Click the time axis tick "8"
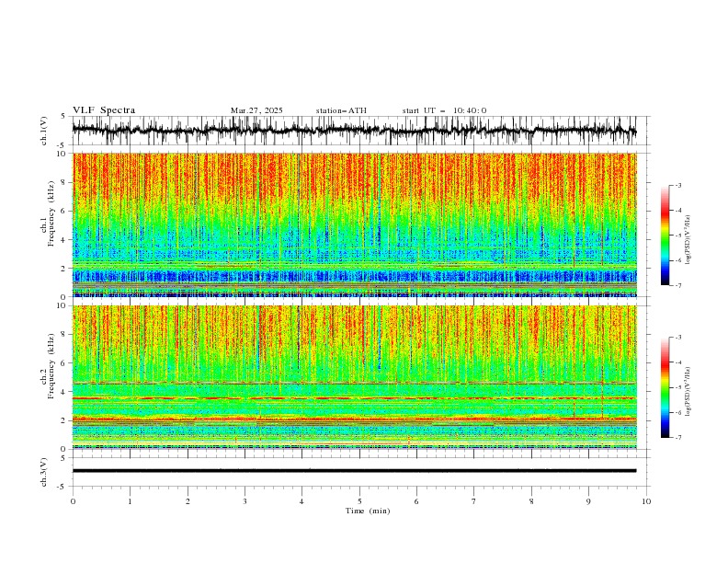Image resolution: width=728 pixels, height=563 pixels. (531, 501)
